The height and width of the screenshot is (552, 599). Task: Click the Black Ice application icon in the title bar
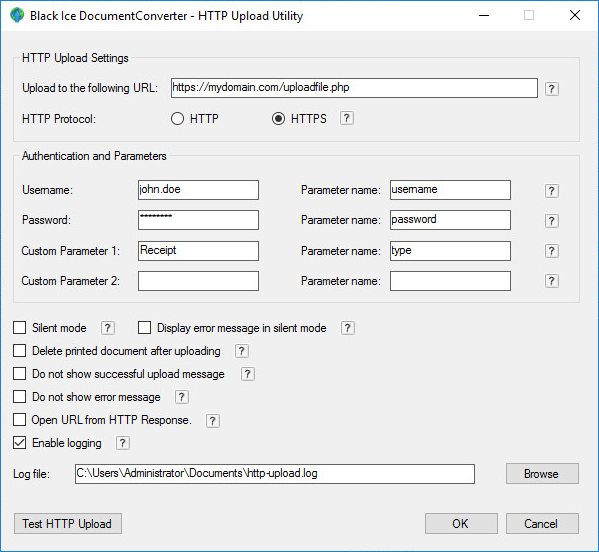(17, 16)
